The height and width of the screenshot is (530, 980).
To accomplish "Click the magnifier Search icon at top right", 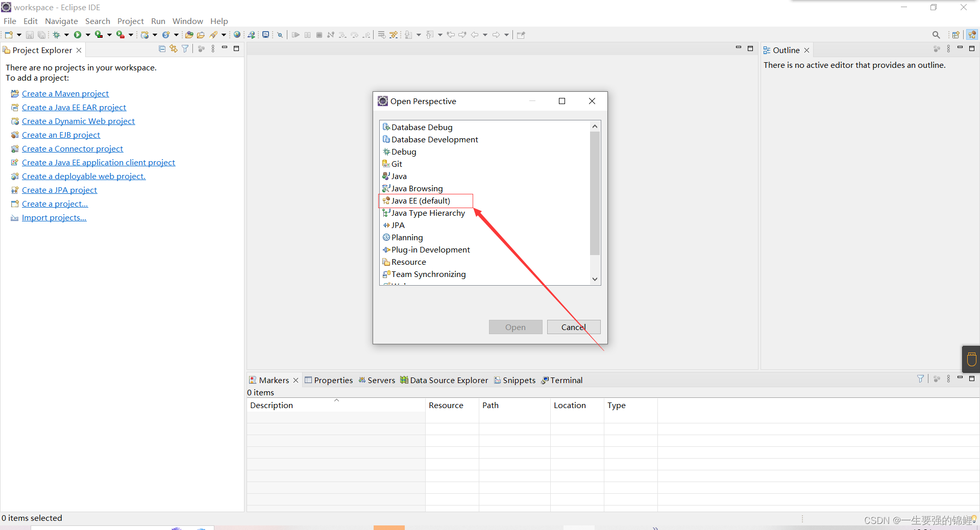I will 936,35.
